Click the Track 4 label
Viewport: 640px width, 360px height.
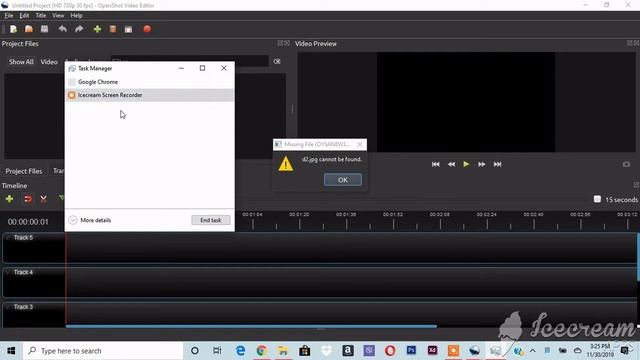click(23, 272)
